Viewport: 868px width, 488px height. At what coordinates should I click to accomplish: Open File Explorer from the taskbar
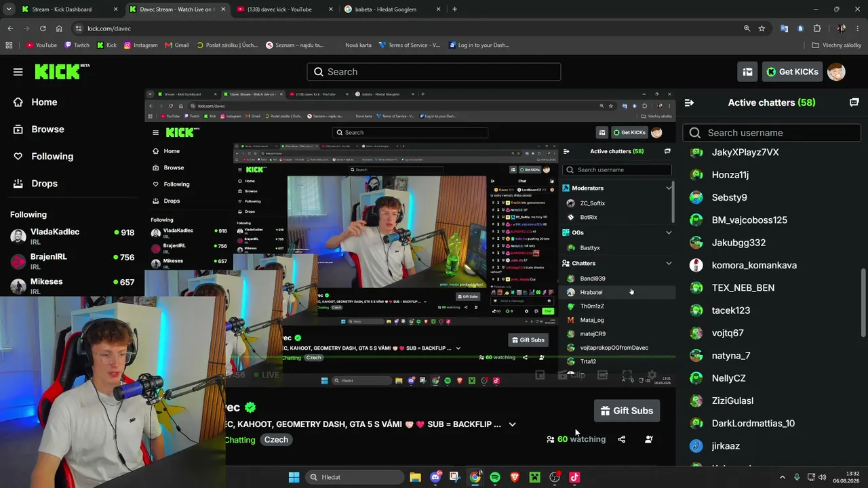[415, 477]
